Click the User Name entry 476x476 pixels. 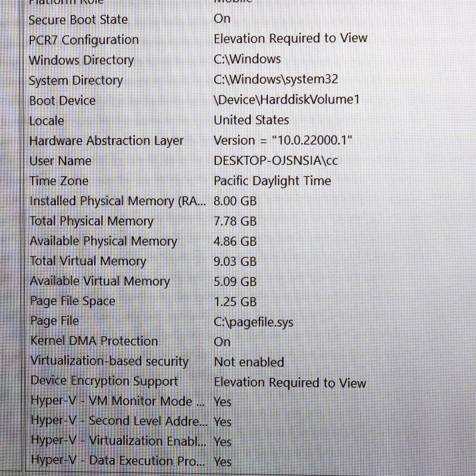coord(60,161)
